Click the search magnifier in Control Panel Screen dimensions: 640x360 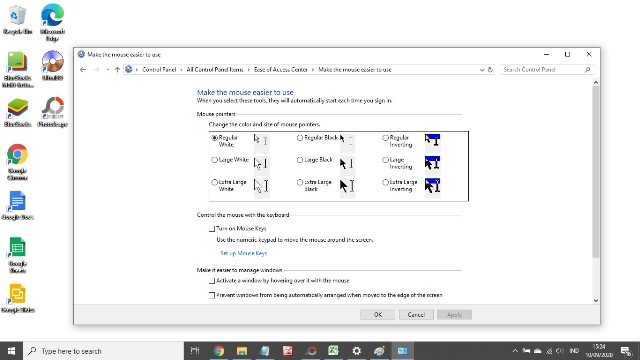tap(587, 70)
